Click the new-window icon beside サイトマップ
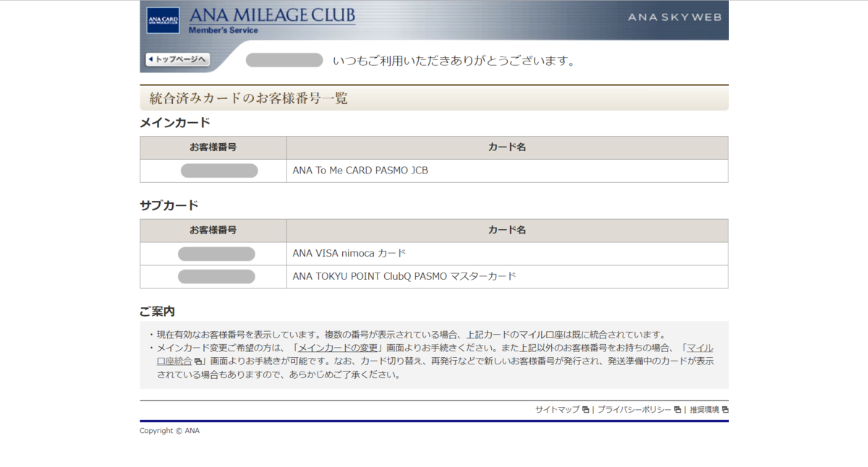Screen dimensions: 868x467 (x=586, y=410)
